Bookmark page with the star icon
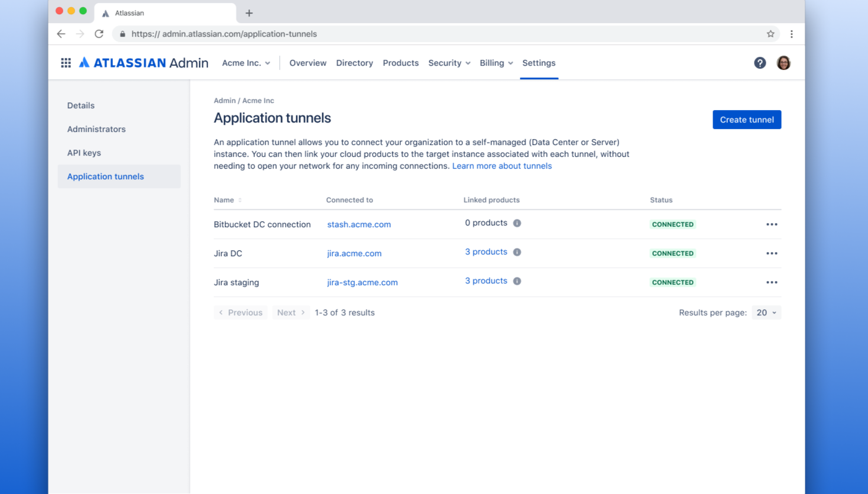The image size is (868, 494). tap(770, 34)
